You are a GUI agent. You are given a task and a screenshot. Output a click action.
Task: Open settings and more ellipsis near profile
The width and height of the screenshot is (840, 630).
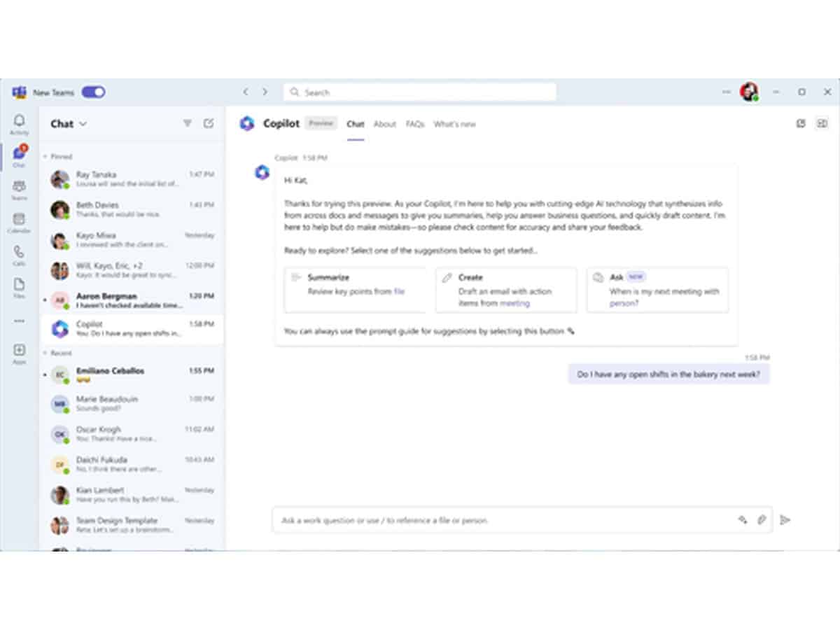point(727,92)
